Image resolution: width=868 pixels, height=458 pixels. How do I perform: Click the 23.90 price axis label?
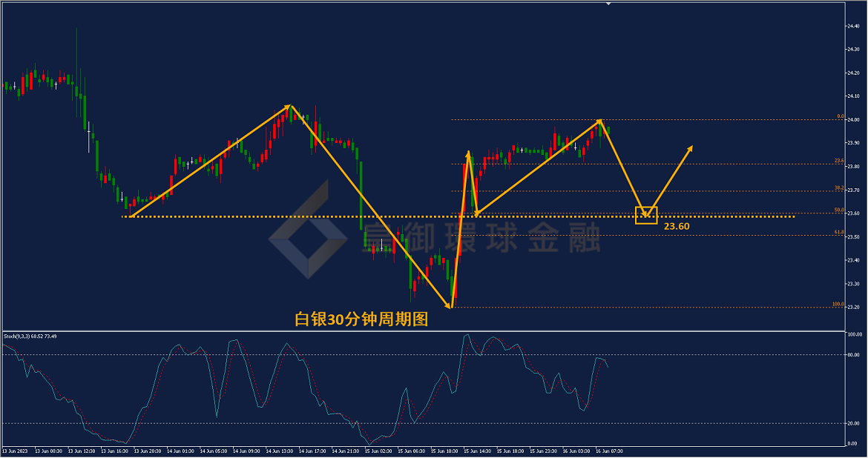coord(853,143)
